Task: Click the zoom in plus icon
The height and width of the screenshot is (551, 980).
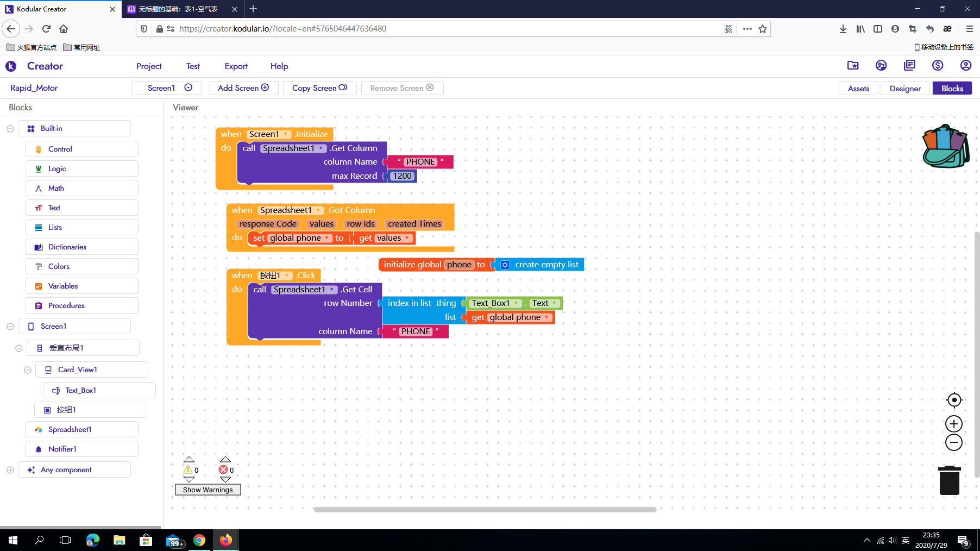Action: [954, 424]
